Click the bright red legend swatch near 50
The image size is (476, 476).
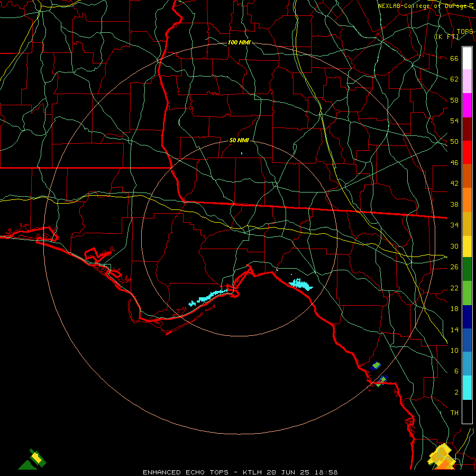point(467,152)
